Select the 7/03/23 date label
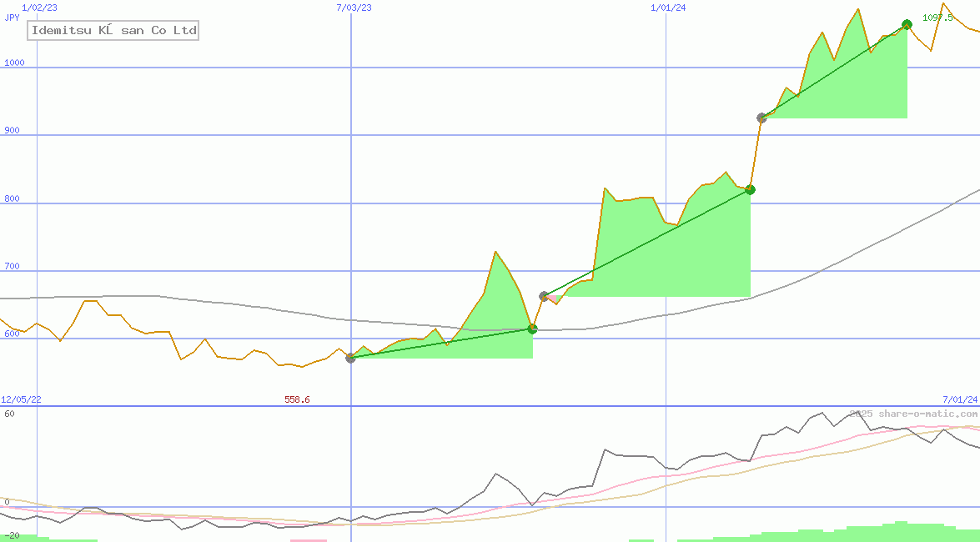Screen dimensions: 980x542 pyautogui.click(x=354, y=8)
